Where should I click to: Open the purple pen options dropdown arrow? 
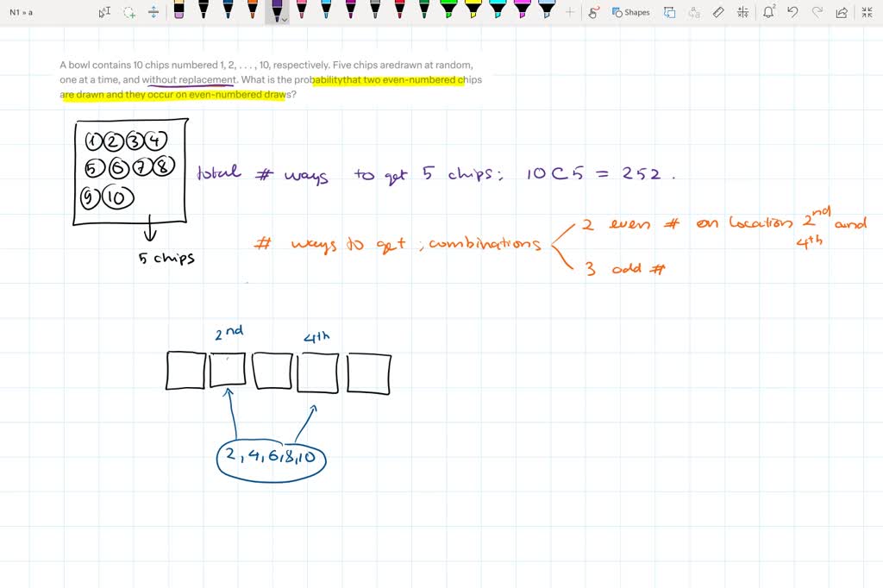click(x=285, y=20)
